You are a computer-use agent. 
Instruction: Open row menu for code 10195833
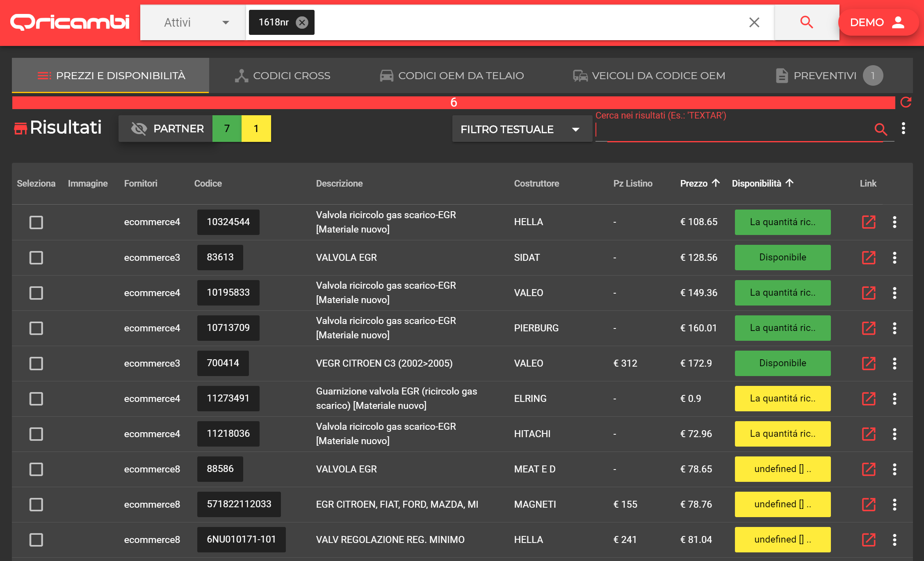[894, 292]
